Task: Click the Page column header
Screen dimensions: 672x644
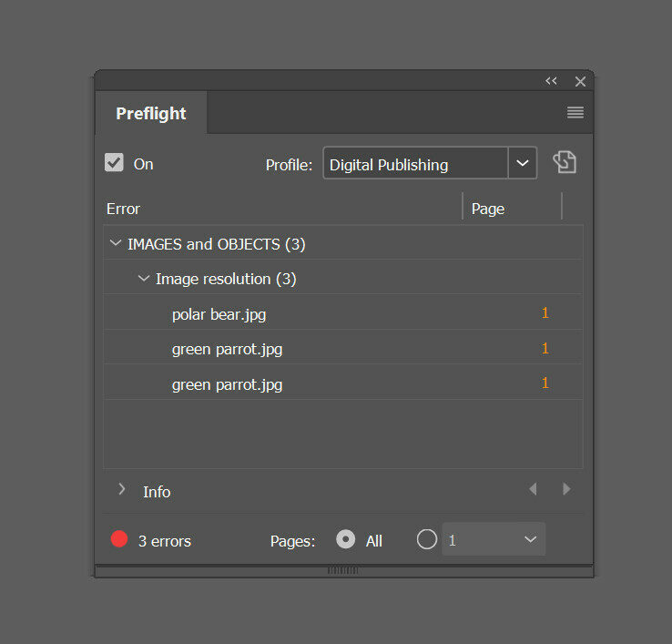Action: click(488, 209)
